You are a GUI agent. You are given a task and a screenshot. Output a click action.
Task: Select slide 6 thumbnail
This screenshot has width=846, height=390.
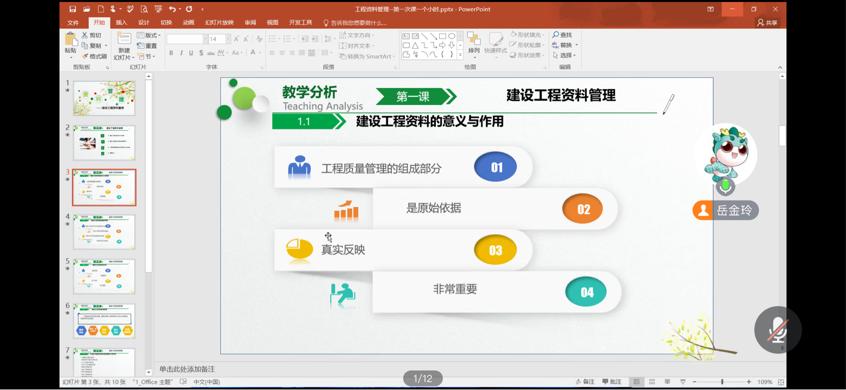[104, 321]
